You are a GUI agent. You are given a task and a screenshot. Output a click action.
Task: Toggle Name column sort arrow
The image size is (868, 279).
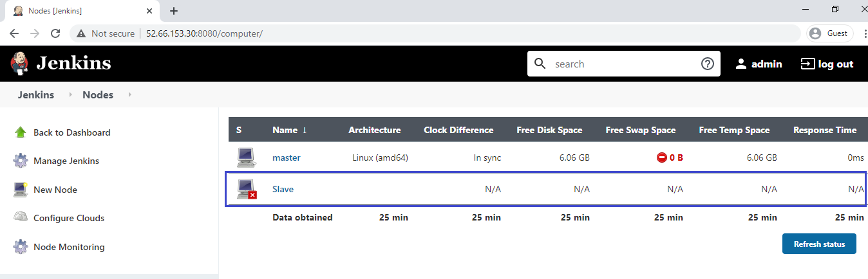(305, 130)
